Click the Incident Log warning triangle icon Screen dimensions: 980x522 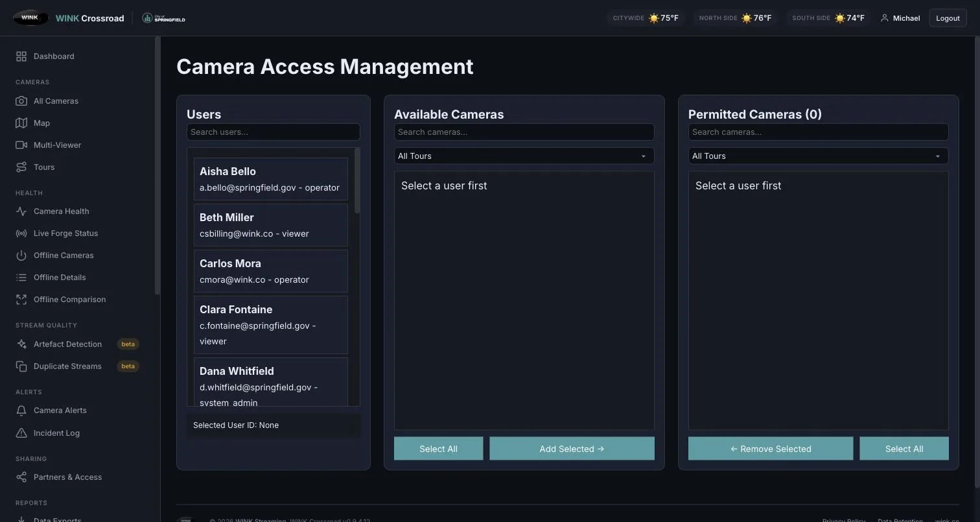coord(21,433)
